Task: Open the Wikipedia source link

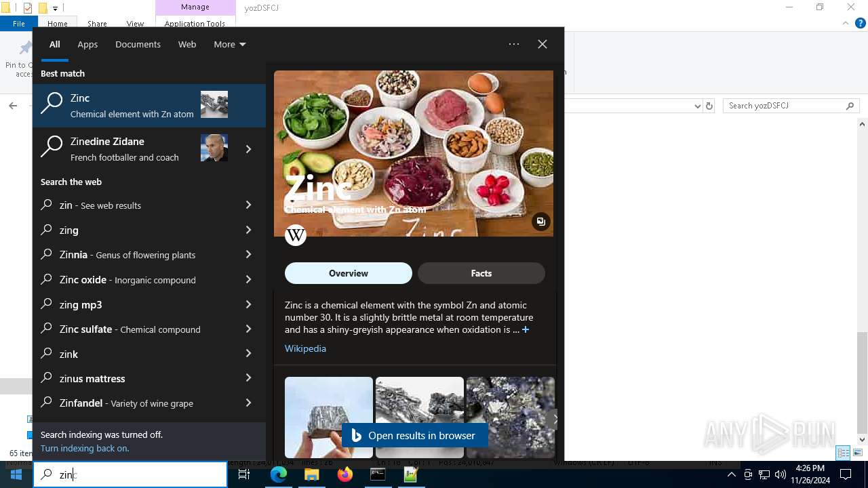Action: pos(305,348)
